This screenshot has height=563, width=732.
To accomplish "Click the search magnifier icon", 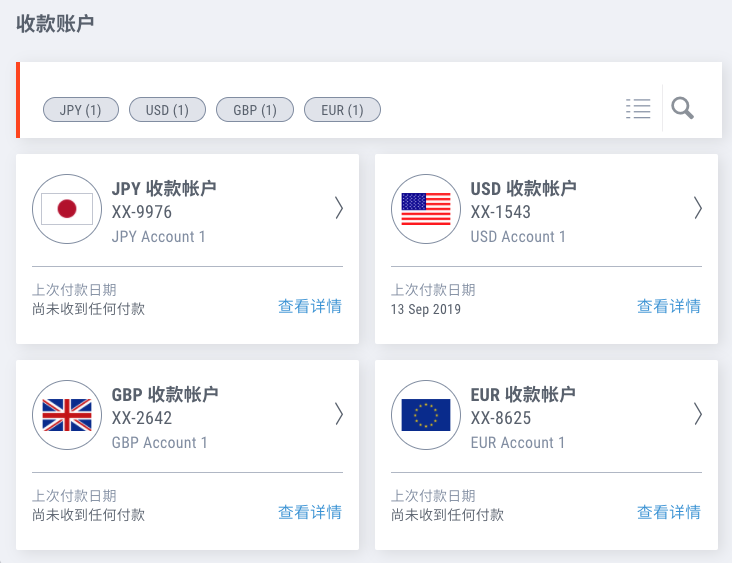I will point(683,108).
